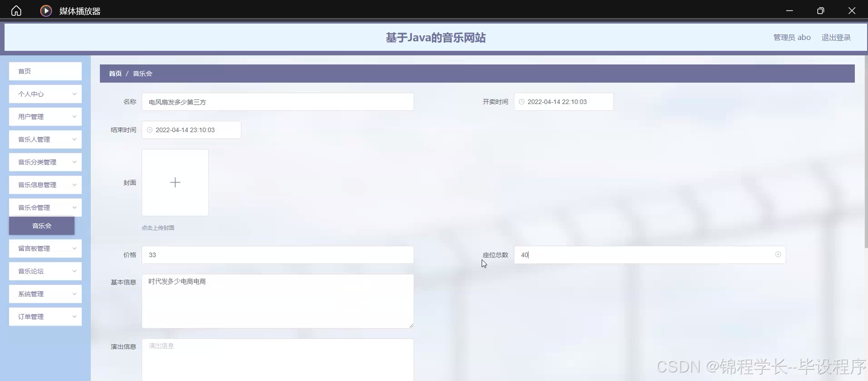Click the page vertical scrollbar

(866, 152)
